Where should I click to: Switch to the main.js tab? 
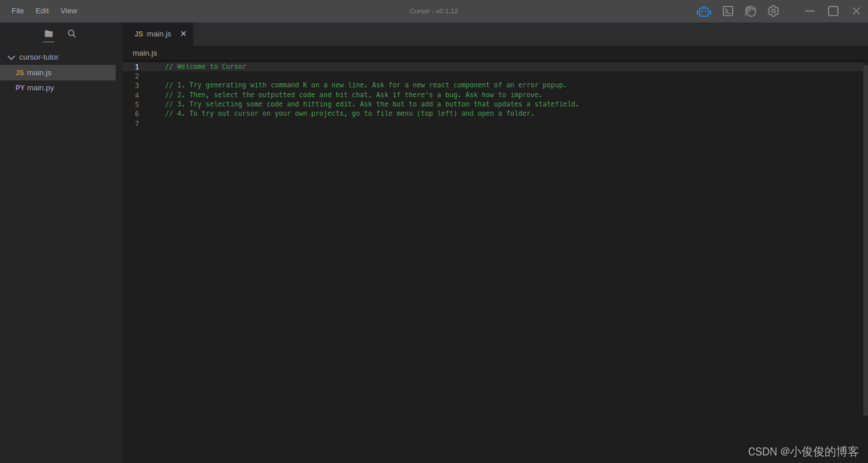coord(158,34)
